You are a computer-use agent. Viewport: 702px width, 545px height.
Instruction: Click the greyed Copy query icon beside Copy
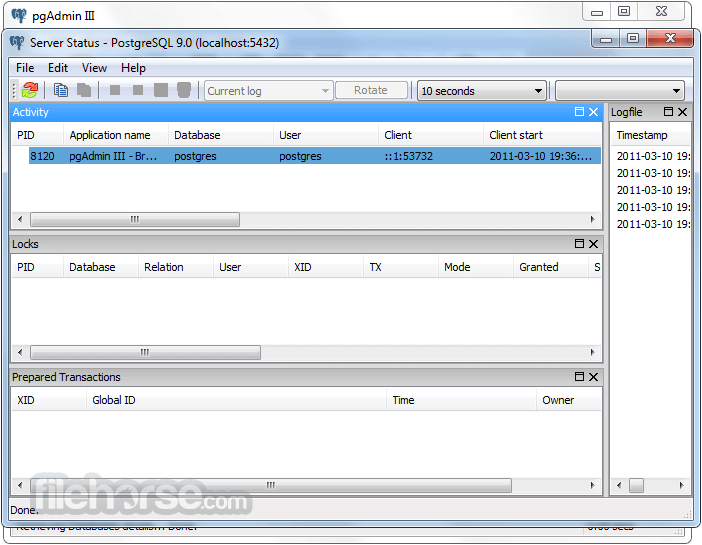(84, 90)
